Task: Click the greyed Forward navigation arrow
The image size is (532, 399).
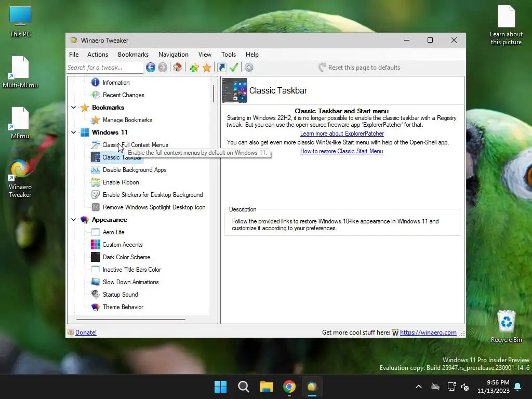Action: (x=163, y=68)
